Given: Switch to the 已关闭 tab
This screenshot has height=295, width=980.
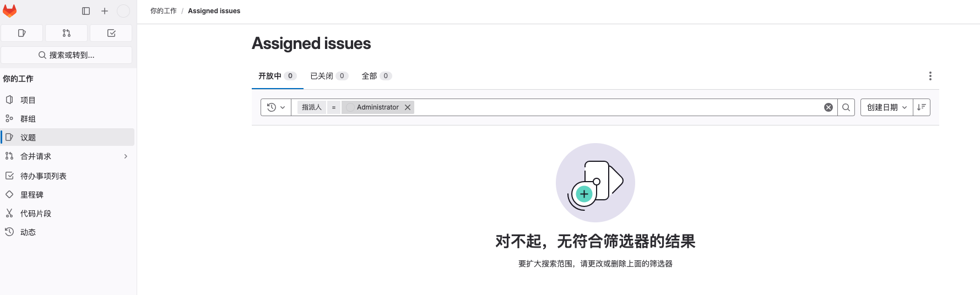Looking at the screenshot, I should (x=329, y=76).
